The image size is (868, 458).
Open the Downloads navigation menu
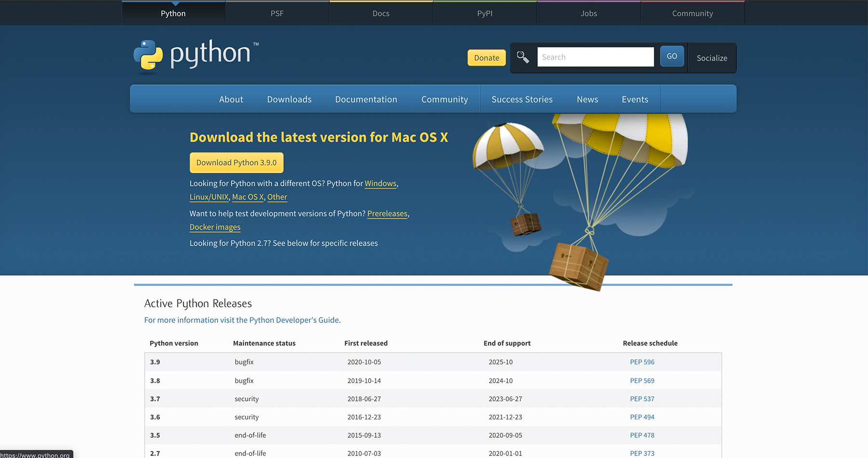[x=289, y=99]
